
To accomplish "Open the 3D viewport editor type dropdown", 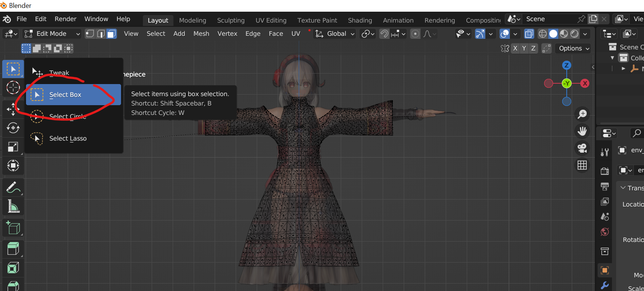I will [x=11, y=34].
